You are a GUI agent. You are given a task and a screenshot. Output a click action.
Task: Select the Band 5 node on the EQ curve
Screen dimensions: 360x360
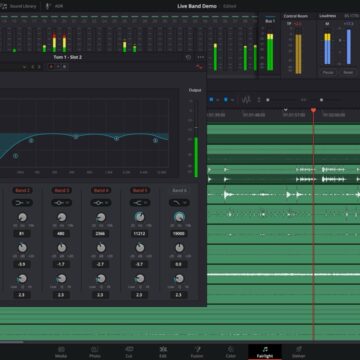point(155,140)
